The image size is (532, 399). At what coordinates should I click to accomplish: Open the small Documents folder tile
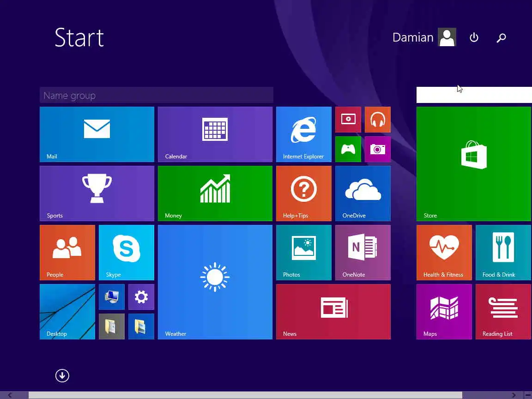[112, 326]
